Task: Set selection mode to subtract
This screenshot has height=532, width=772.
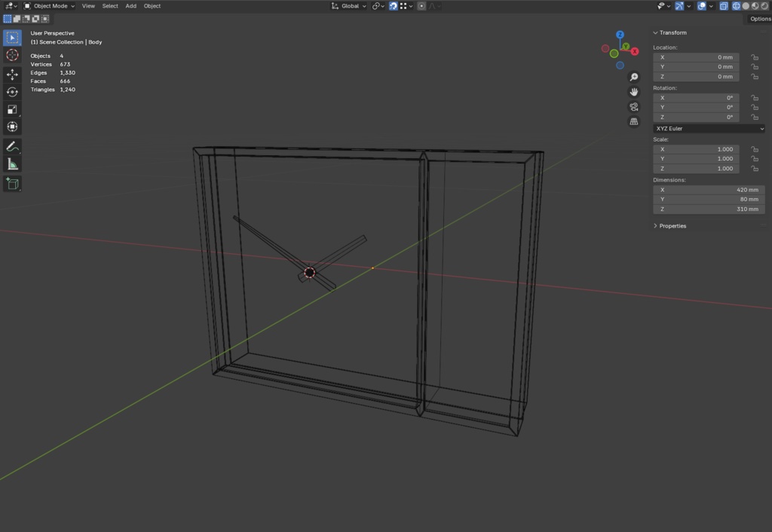Action: (26, 19)
